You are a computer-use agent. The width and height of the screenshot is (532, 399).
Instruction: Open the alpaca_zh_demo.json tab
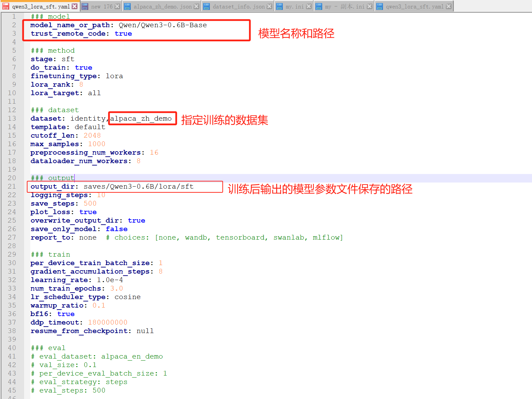pos(162,6)
